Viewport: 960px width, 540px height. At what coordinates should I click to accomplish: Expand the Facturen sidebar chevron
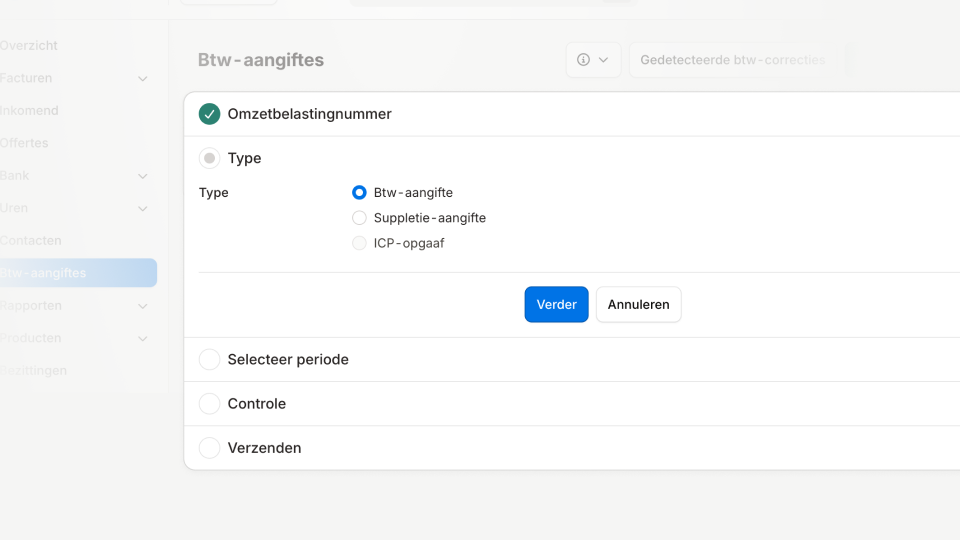143,78
